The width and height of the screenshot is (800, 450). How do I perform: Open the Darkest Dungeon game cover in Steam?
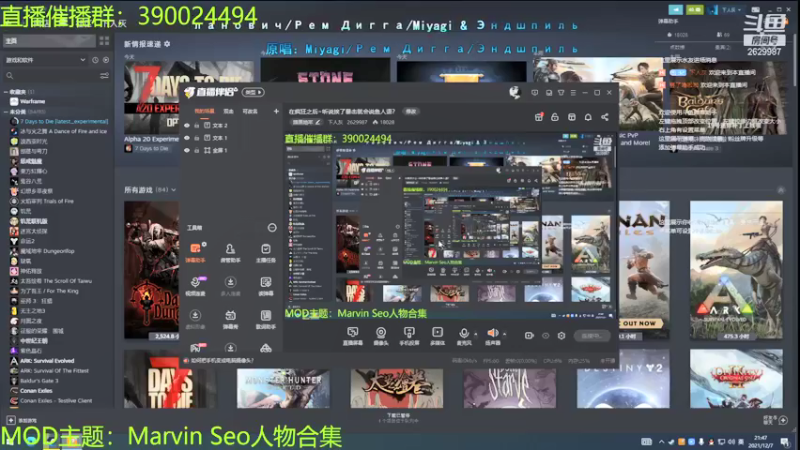pyautogui.click(x=152, y=270)
